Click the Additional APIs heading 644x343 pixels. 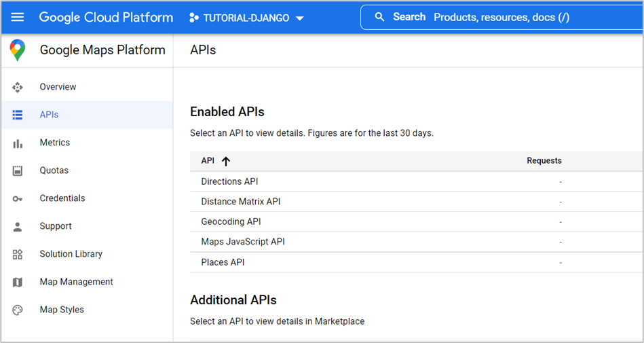(x=233, y=300)
